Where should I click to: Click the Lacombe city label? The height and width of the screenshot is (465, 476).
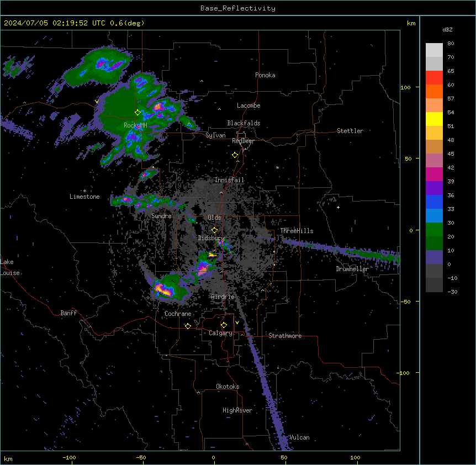248,105
